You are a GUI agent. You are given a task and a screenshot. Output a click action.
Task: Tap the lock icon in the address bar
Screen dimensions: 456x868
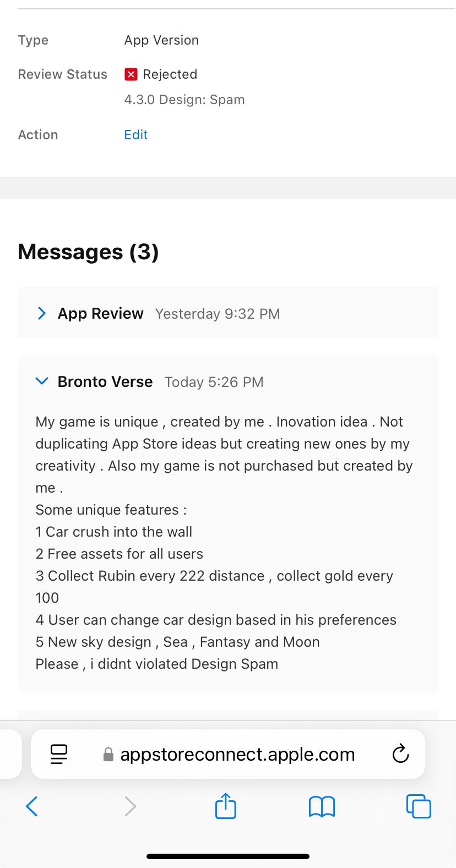(108, 754)
